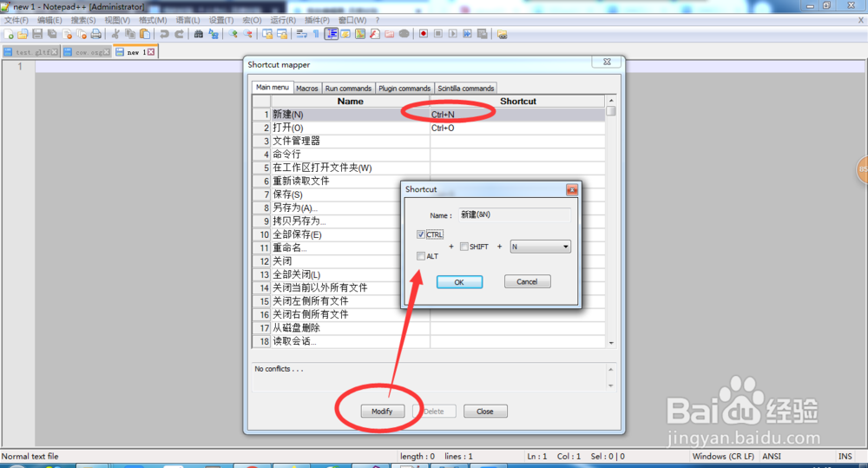The width and height of the screenshot is (868, 468).
Task: Open the 设置(T) menu
Action: tap(220, 20)
